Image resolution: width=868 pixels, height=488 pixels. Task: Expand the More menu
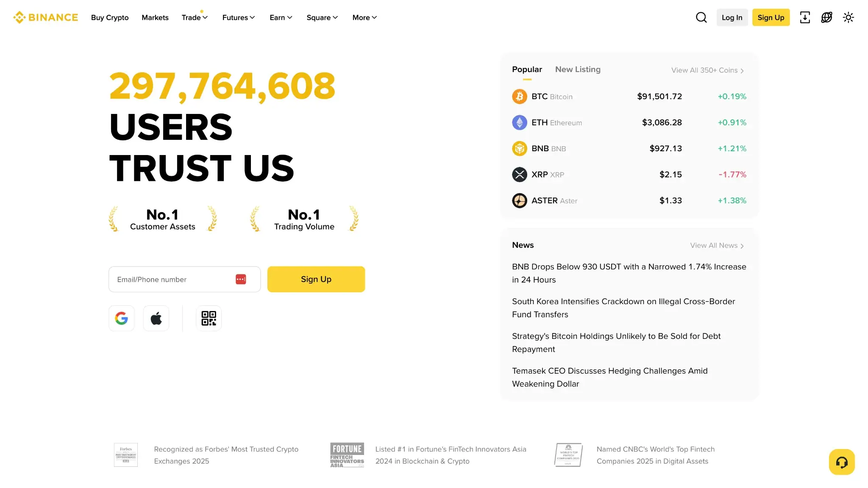click(x=364, y=17)
